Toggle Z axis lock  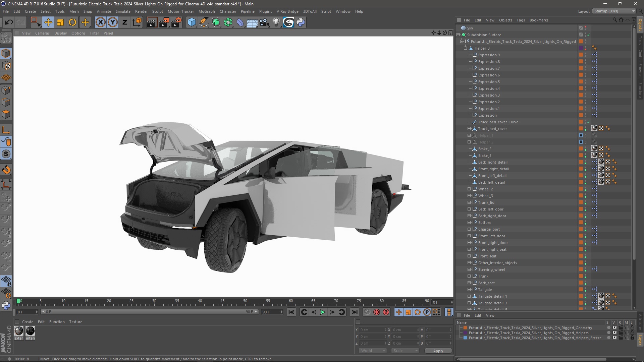point(125,22)
